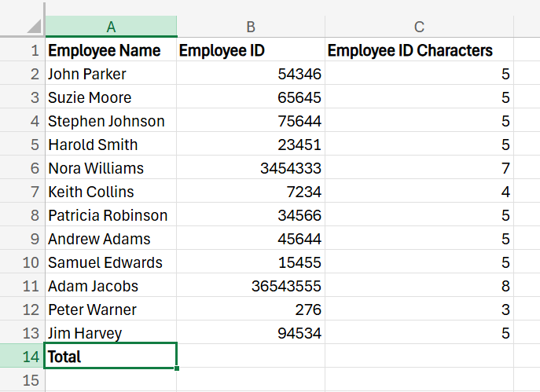540x392 pixels.
Task: Select row 2 header
Action: pyautogui.click(x=22, y=74)
